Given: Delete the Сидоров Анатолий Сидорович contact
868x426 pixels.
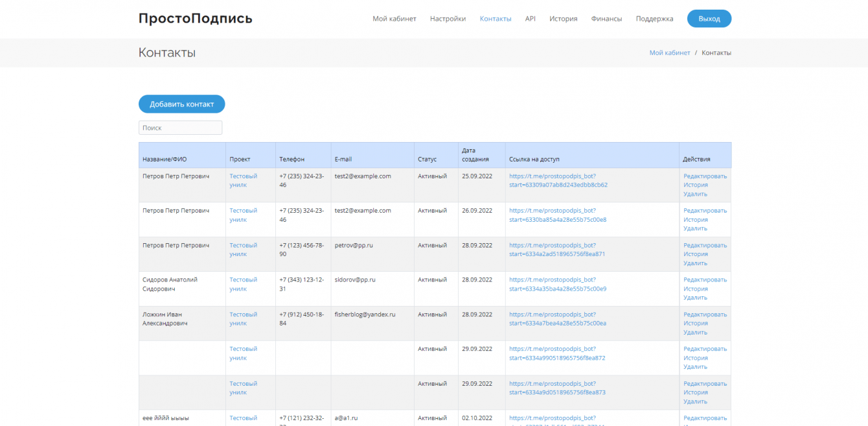Looking at the screenshot, I should pos(695,298).
